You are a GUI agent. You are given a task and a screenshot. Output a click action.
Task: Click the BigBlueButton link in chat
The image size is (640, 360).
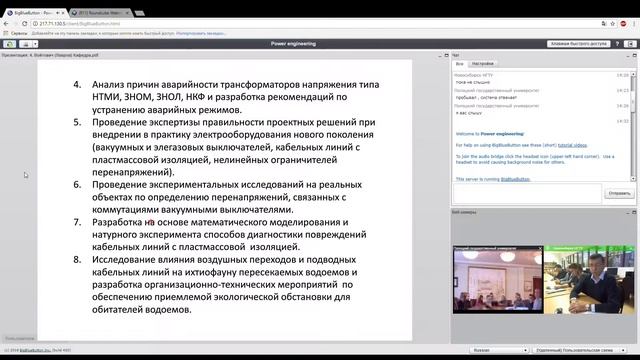(x=515, y=179)
